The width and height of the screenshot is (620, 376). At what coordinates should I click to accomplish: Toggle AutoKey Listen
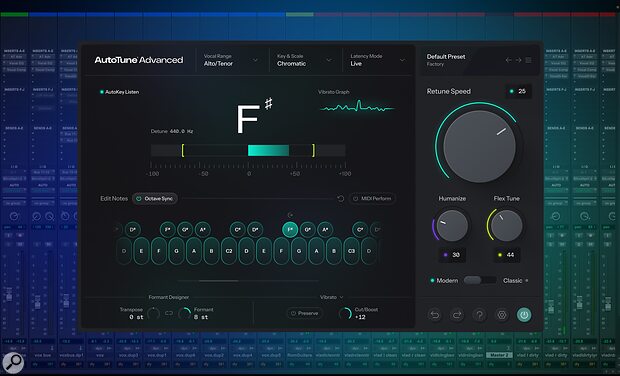tap(119, 92)
